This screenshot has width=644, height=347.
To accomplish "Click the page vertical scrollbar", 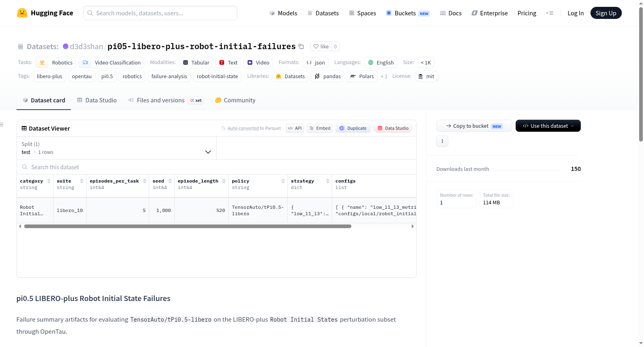I will (x=641, y=74).
